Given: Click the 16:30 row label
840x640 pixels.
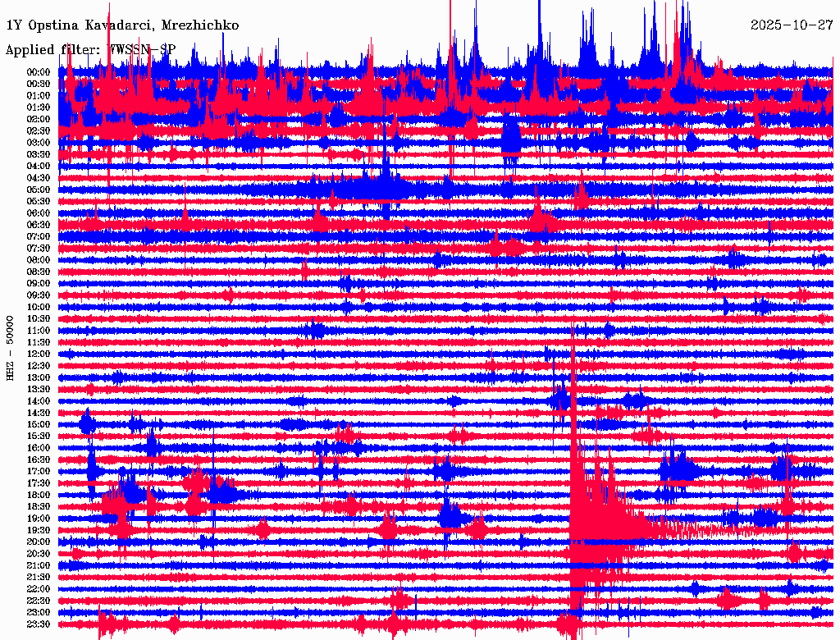Looking at the screenshot, I should 39,460.
